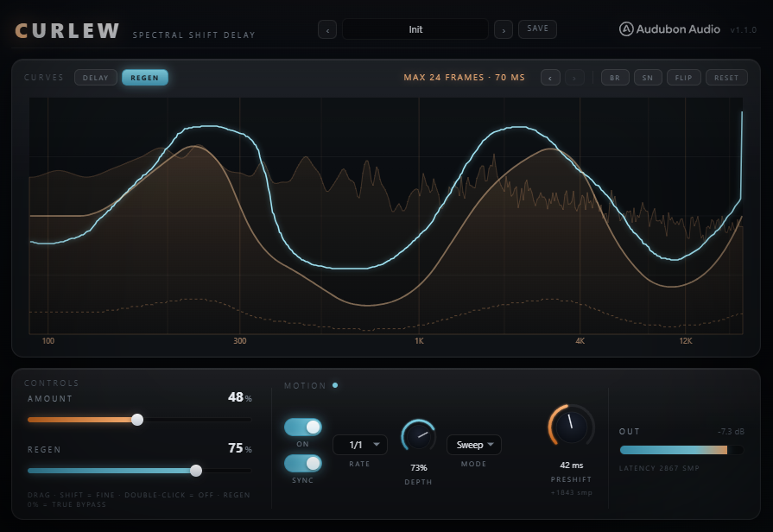773x532 pixels.
Task: Click the CURLEW plugin title
Action: pos(67,30)
